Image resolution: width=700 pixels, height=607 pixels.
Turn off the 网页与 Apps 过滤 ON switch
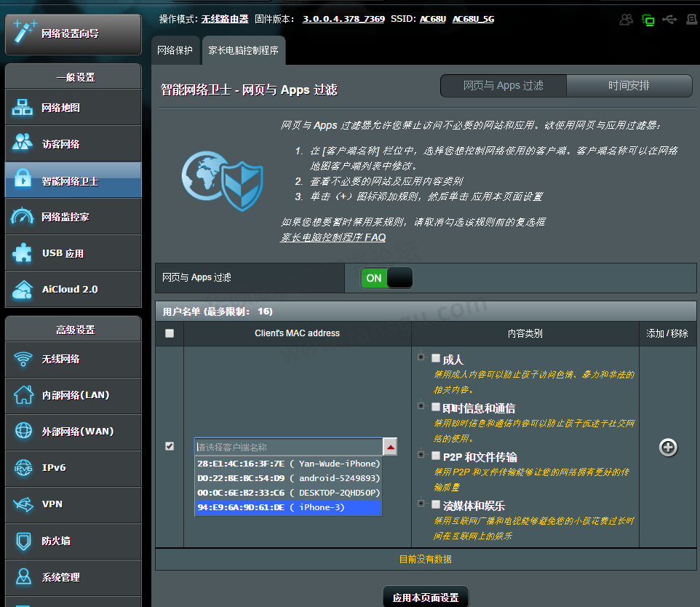point(386,278)
